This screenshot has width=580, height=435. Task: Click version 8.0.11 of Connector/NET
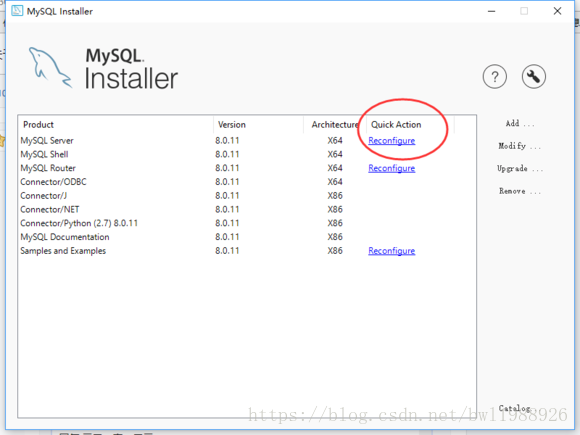click(x=227, y=209)
